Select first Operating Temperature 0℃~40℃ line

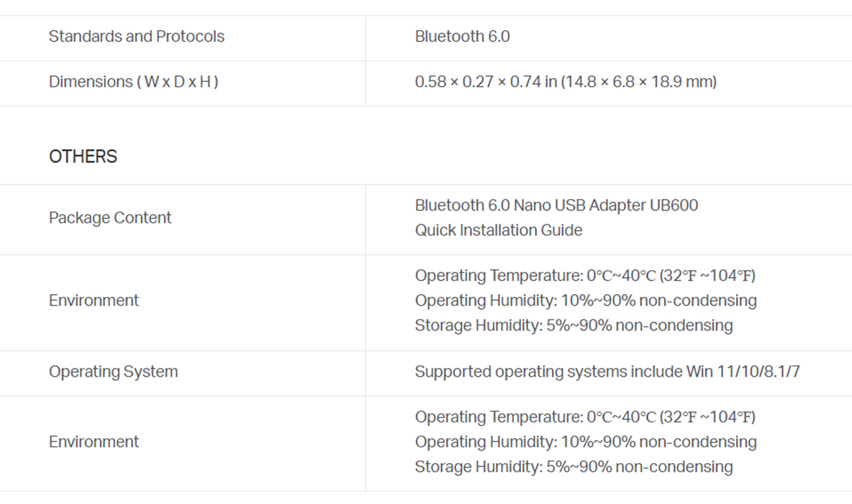[585, 276]
